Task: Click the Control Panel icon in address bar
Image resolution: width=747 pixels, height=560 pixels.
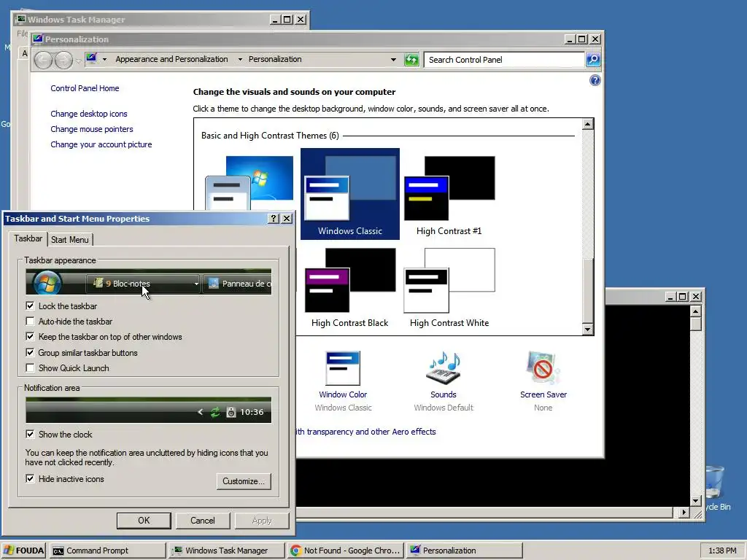Action: coord(91,59)
